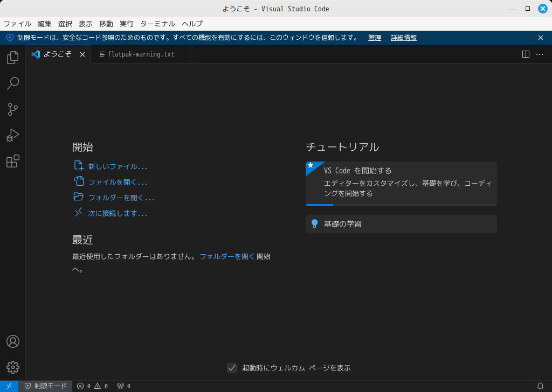Open the VS Code を開始する walkthrough

pos(401,184)
